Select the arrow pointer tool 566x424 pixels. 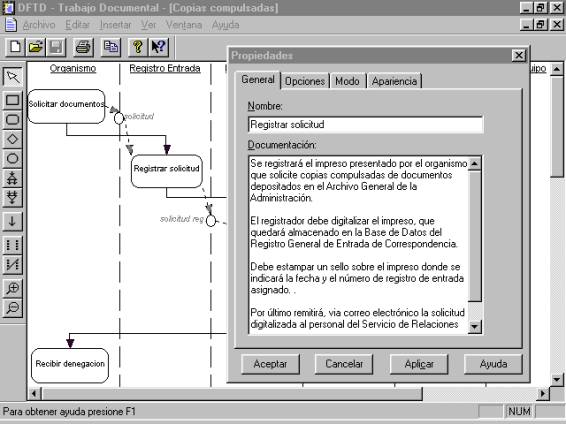pos(13,77)
